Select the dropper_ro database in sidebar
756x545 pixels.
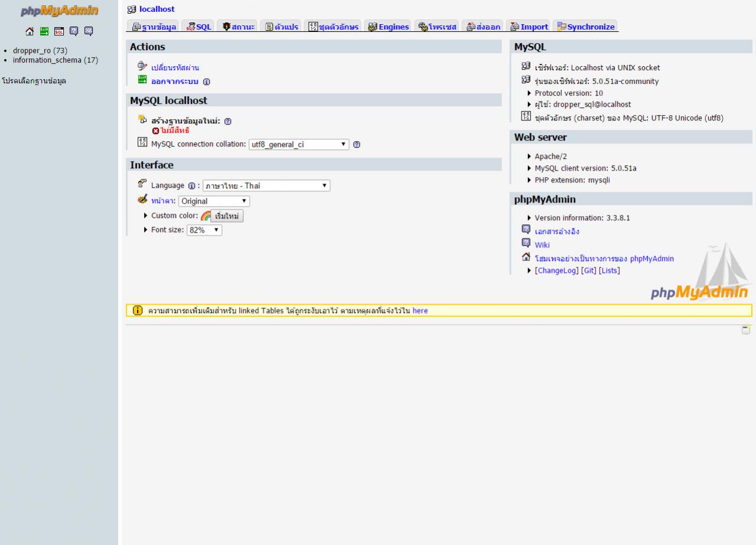[40, 51]
